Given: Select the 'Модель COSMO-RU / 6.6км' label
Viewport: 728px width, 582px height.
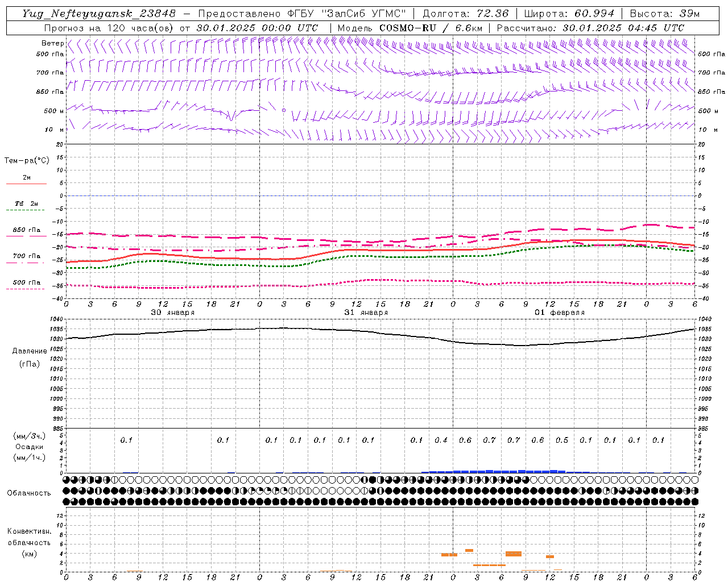Looking at the screenshot, I should pyautogui.click(x=410, y=28).
